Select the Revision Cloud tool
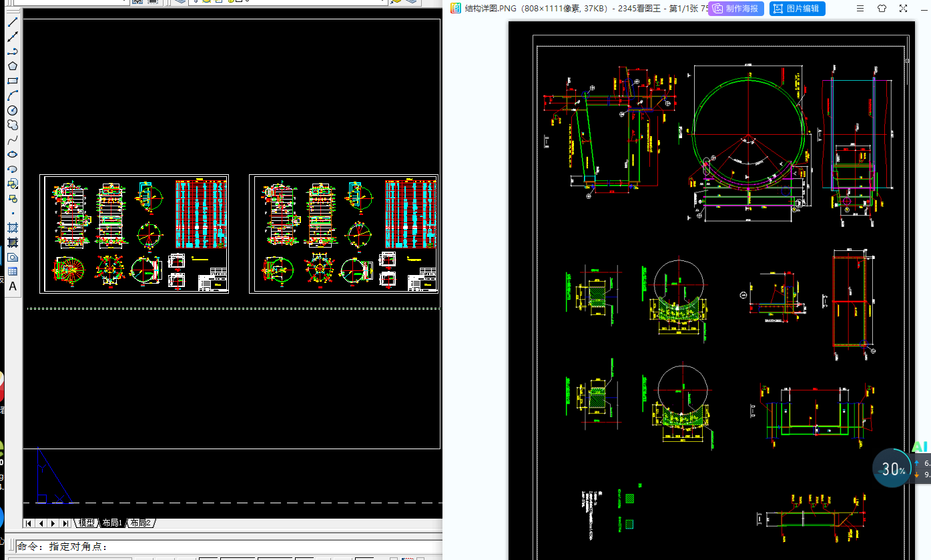Image resolution: width=931 pixels, height=560 pixels. point(13,125)
